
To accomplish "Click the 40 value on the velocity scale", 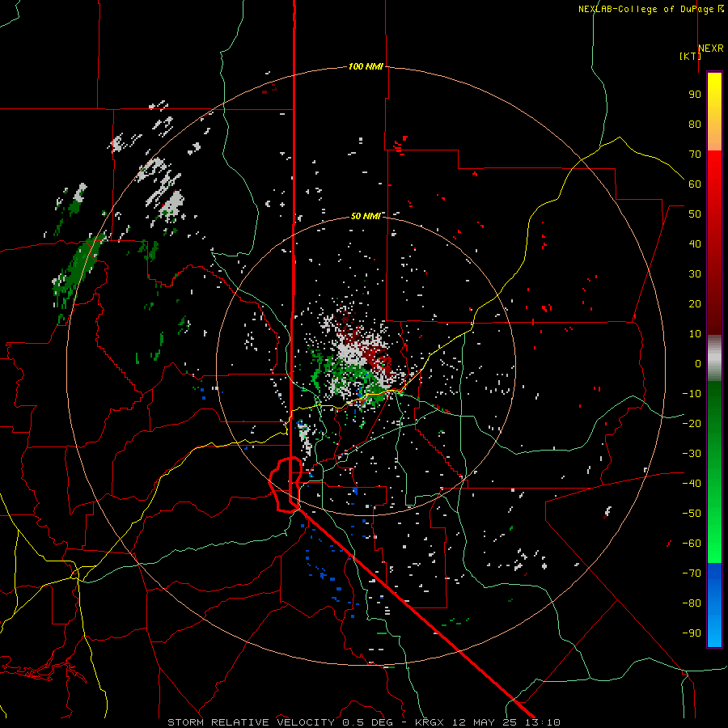I will tap(695, 244).
